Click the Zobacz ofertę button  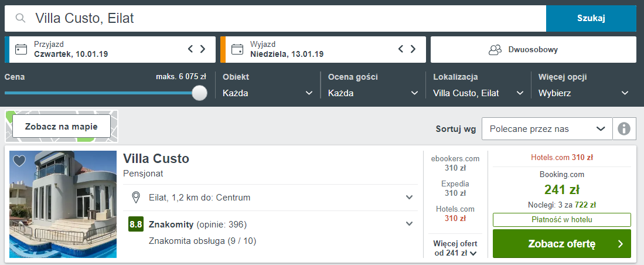[561, 244]
